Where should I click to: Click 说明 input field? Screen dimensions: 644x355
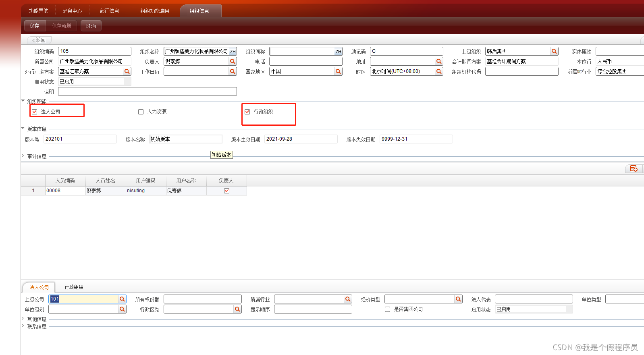coord(147,91)
